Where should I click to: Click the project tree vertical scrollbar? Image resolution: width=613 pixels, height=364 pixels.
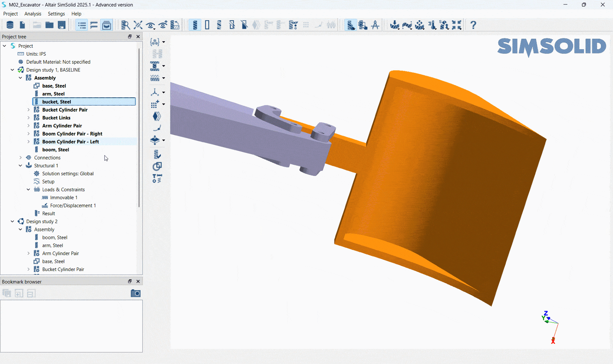139,127
